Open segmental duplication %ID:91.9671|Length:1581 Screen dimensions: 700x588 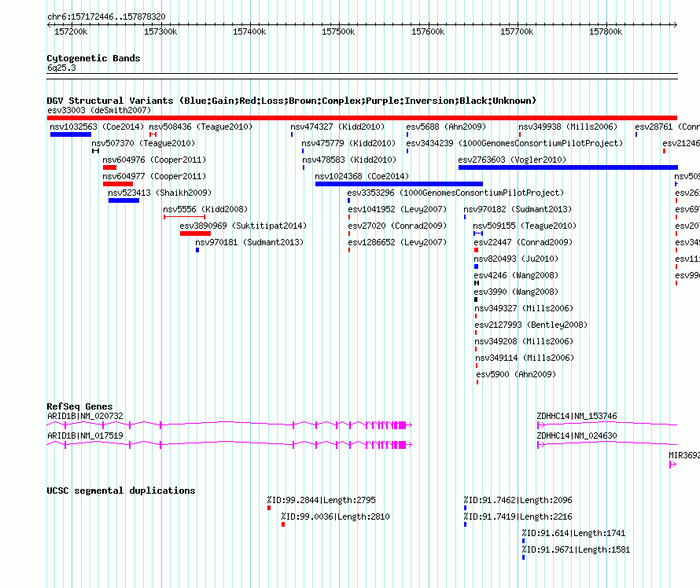[x=576, y=549]
